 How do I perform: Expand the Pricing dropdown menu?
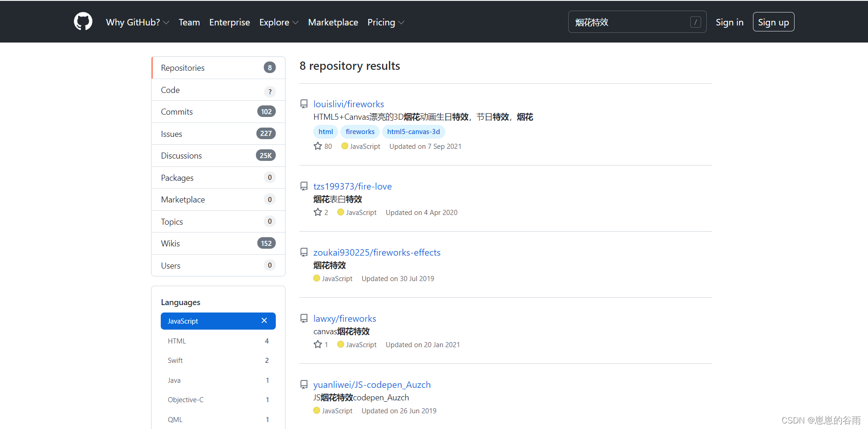(386, 22)
